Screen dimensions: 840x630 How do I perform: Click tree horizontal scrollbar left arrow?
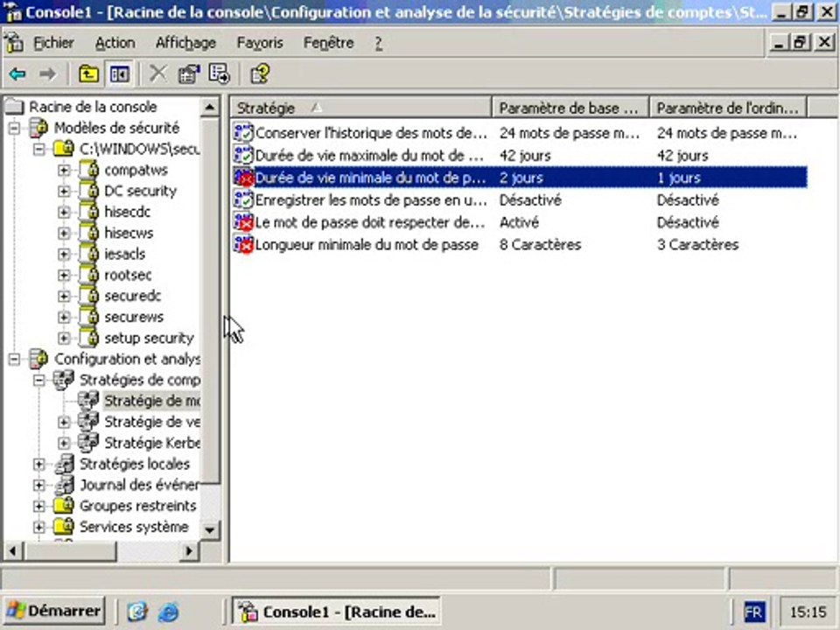point(13,550)
